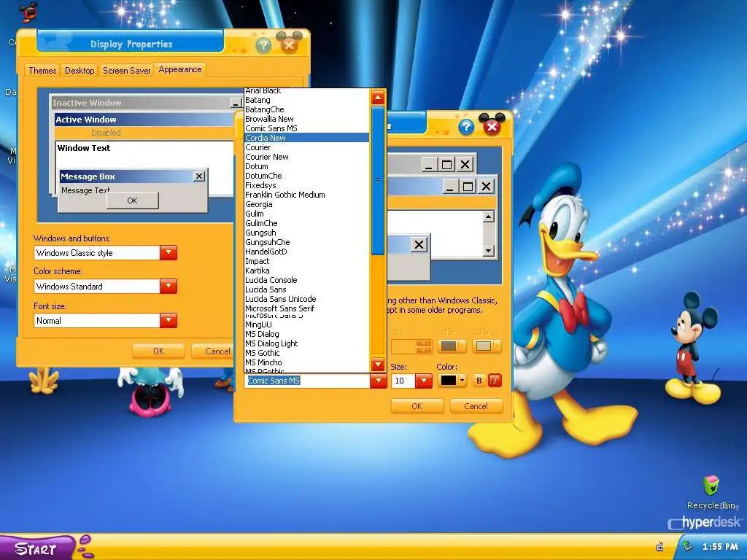This screenshot has height=560, width=747.
Task: Select HandelGotD in font list
Action: (x=307, y=252)
